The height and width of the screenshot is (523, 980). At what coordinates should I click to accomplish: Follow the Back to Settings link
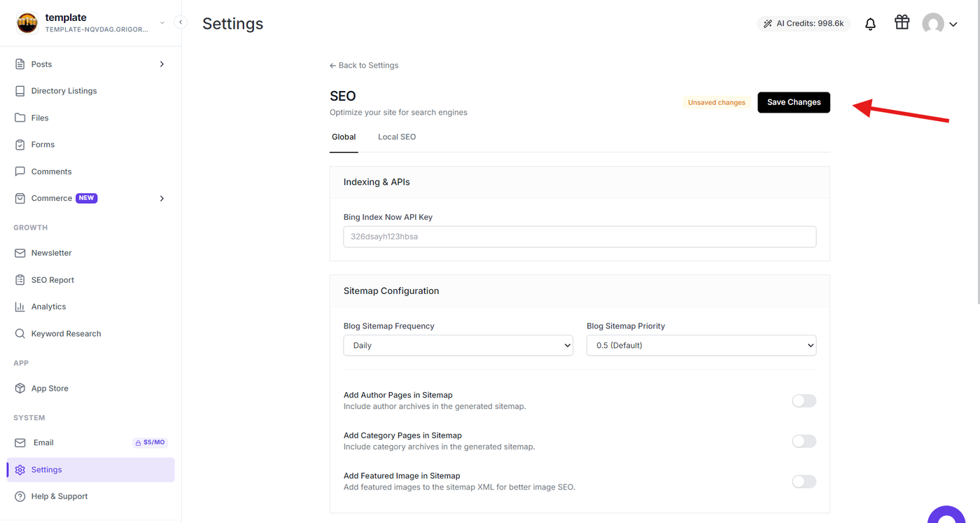pos(364,65)
